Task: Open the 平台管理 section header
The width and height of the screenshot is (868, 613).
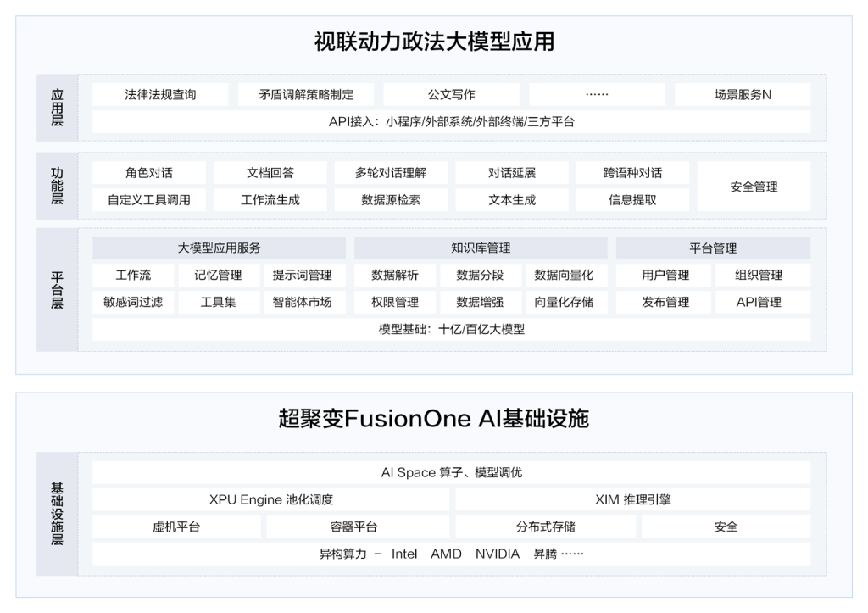Action: coord(713,248)
